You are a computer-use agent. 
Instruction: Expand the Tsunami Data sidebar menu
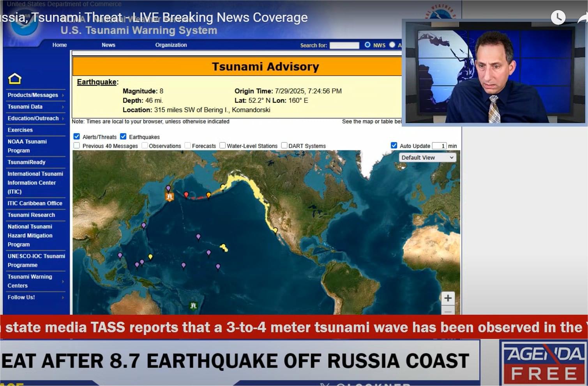(x=36, y=107)
